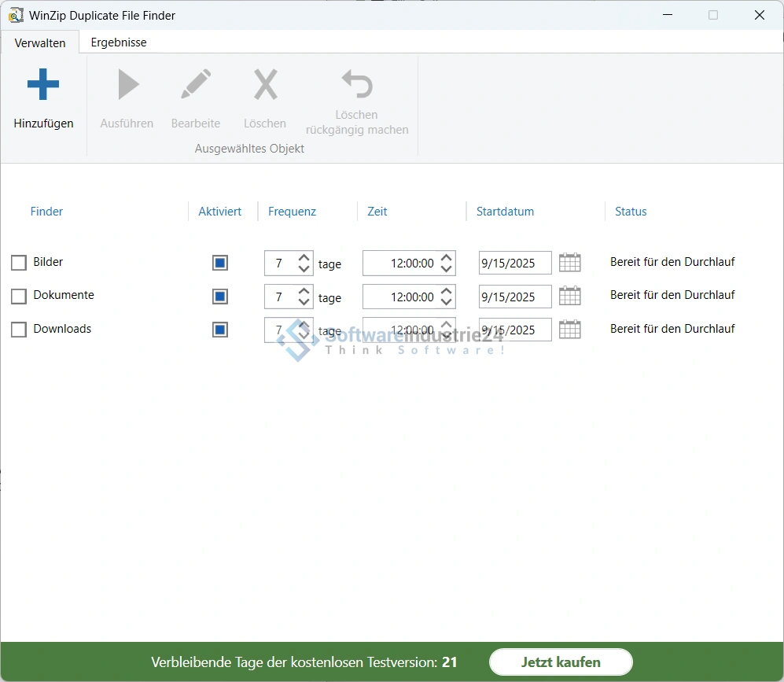
Task: Click the Bearbeite pencil icon
Action: point(196,85)
